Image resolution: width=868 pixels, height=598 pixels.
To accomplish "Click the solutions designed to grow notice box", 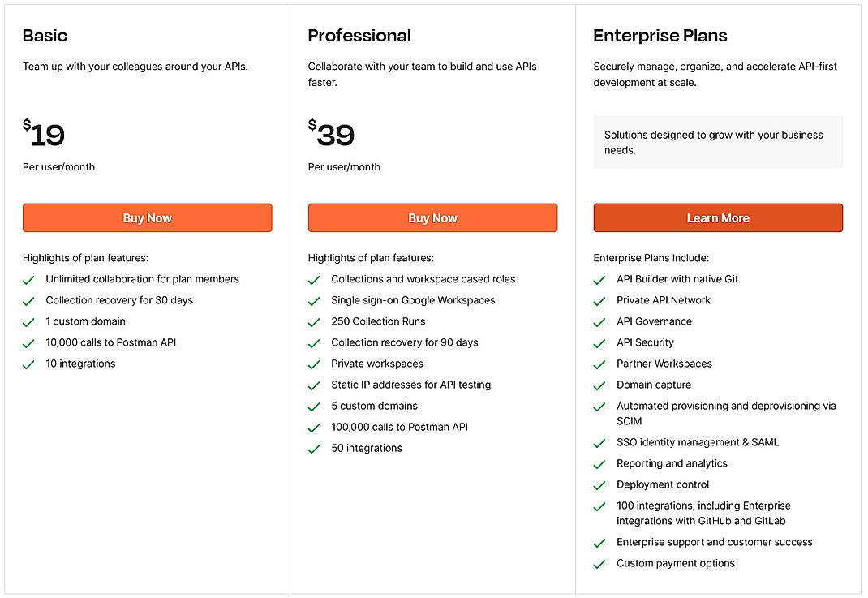I will pyautogui.click(x=718, y=142).
